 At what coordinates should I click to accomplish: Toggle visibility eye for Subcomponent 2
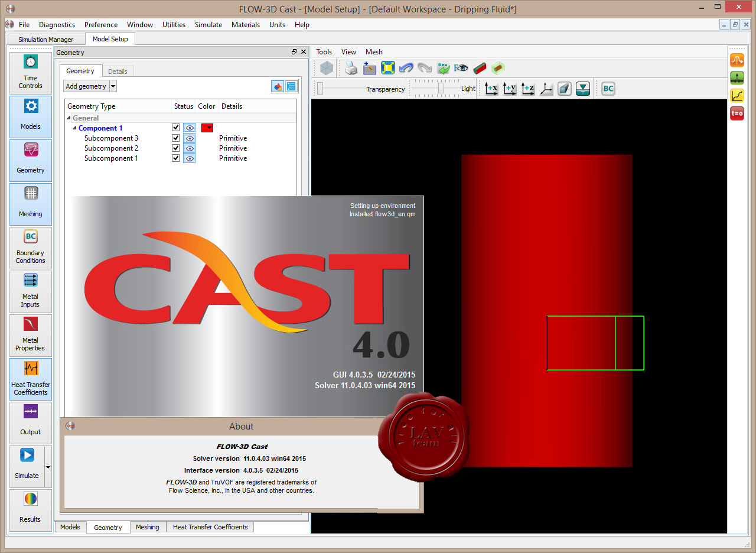click(189, 148)
